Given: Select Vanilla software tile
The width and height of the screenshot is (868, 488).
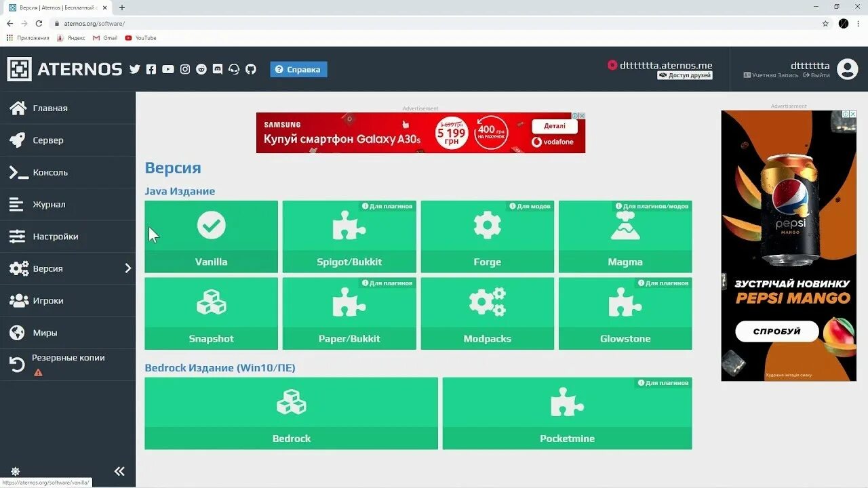Looking at the screenshot, I should (212, 237).
